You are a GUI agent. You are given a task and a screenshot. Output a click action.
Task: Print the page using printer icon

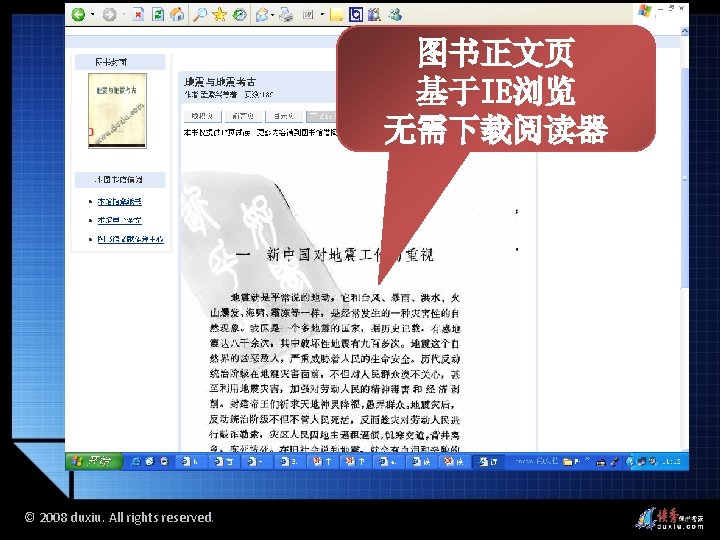coord(287,15)
